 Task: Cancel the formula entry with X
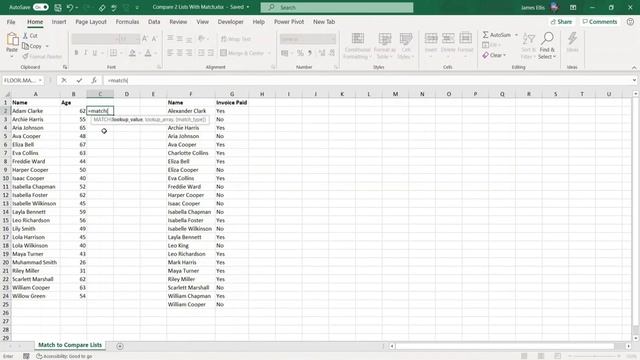tap(64, 80)
